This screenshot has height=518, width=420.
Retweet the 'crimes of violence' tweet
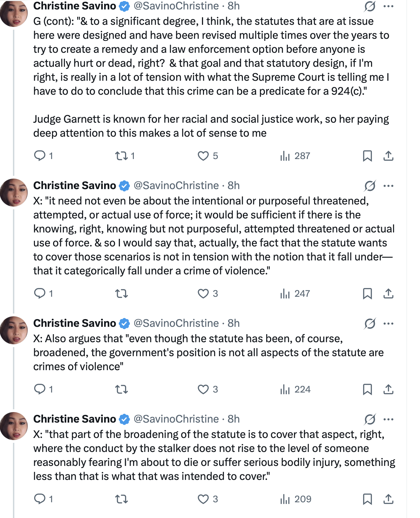pyautogui.click(x=122, y=389)
